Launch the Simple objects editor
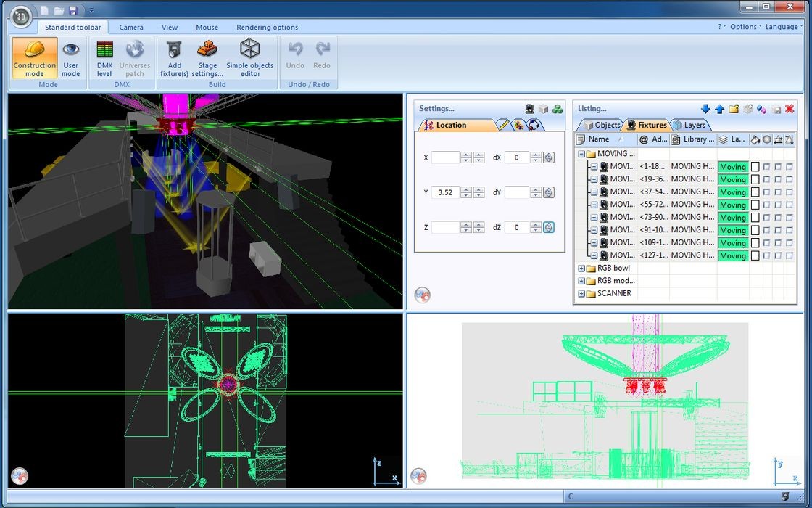The image size is (812, 508). click(x=249, y=59)
